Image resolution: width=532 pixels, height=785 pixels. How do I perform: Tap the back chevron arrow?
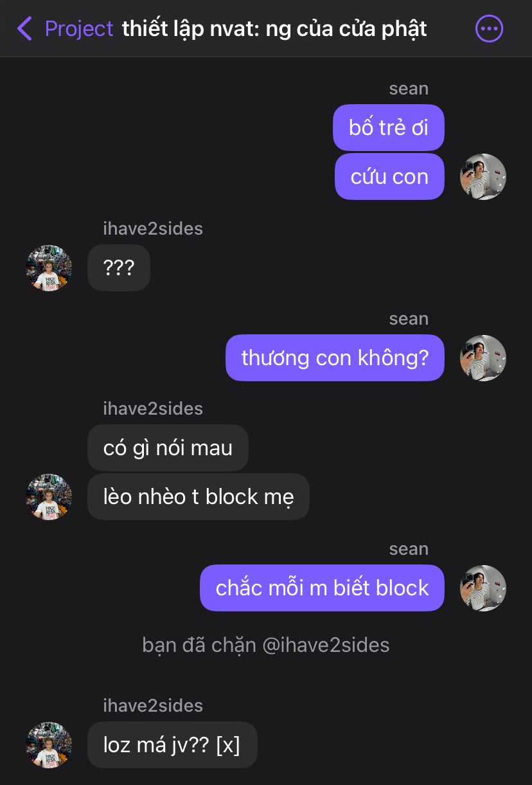coord(24,29)
